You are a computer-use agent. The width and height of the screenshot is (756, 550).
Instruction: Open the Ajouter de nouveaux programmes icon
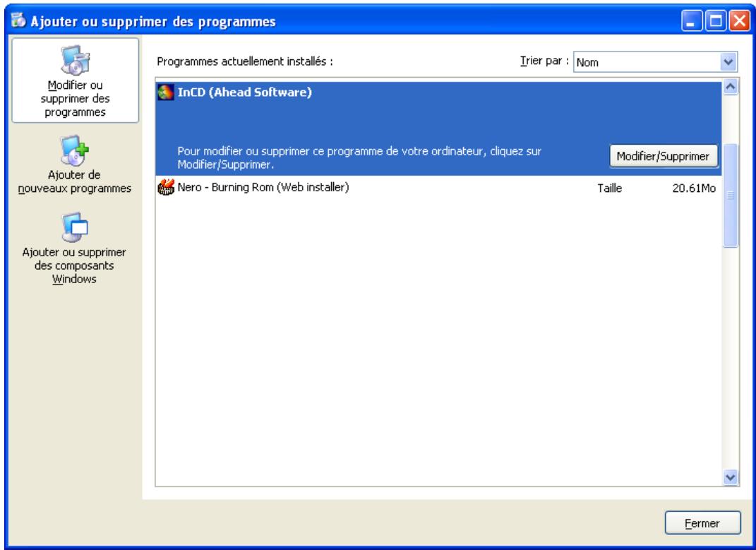click(75, 150)
